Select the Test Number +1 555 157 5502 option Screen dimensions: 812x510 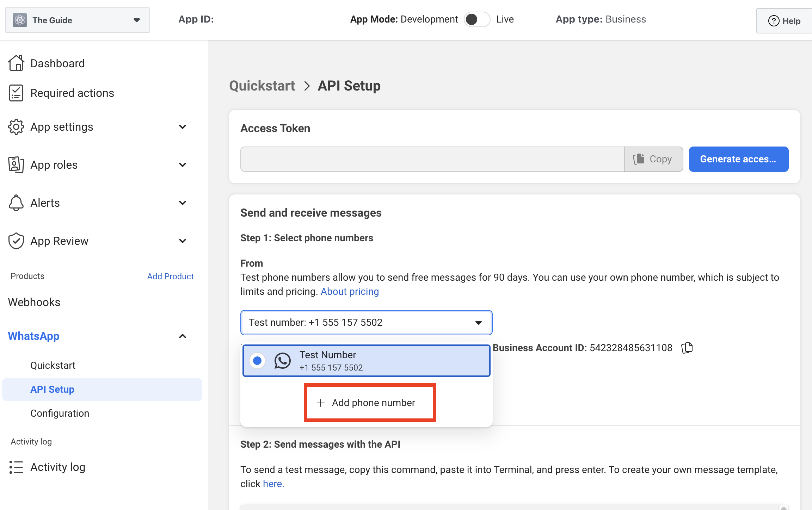366,361
